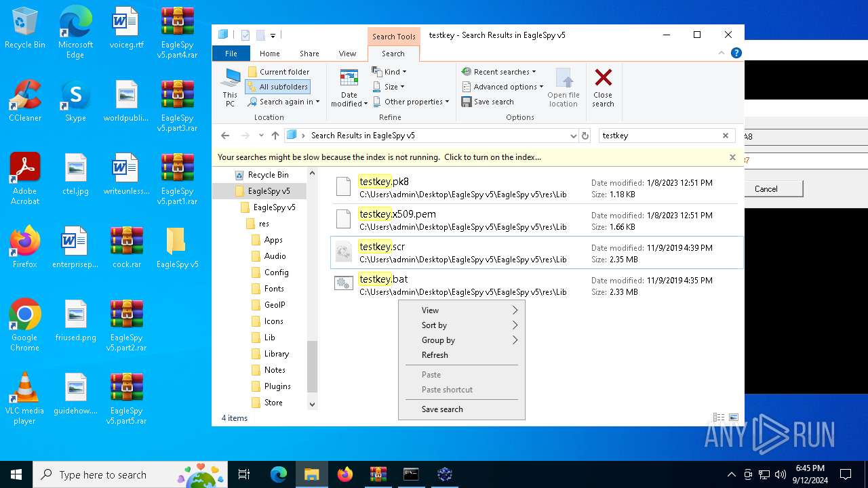This screenshot has height=488, width=868.
Task: Open the Size filter dropdown
Action: (389, 87)
